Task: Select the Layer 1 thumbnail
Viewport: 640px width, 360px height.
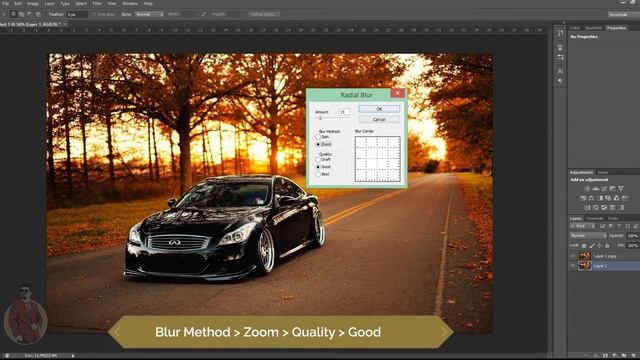Action: click(x=584, y=266)
